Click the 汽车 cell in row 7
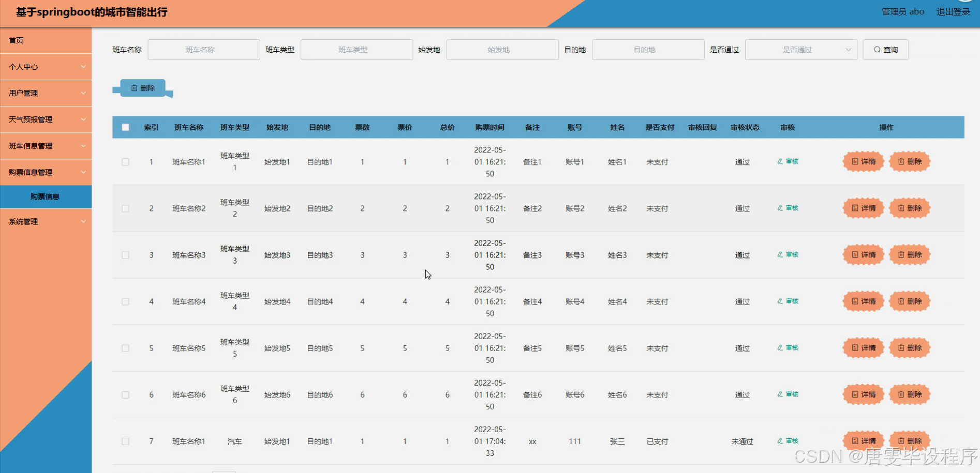 (x=235, y=441)
